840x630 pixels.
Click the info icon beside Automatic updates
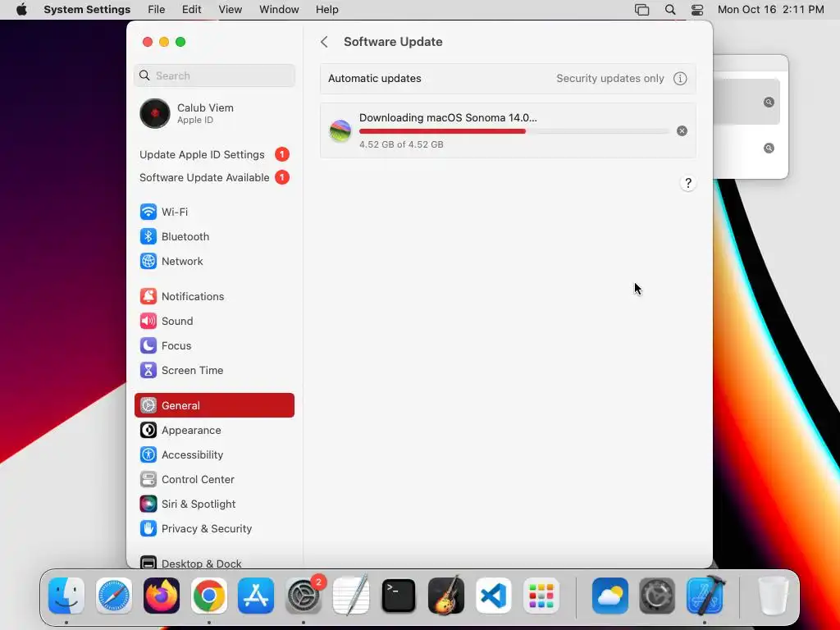pos(680,78)
